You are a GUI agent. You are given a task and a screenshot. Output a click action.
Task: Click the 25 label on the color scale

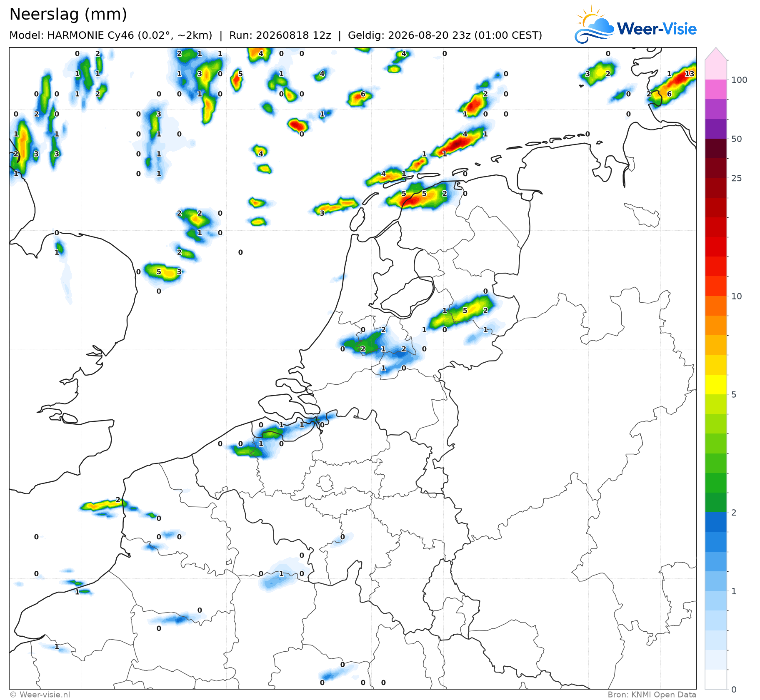[x=737, y=178]
